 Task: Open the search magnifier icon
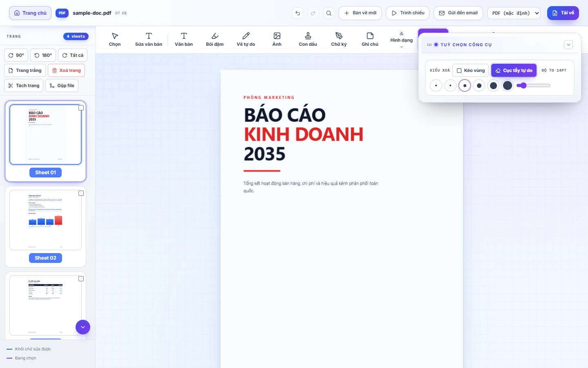pos(329,13)
